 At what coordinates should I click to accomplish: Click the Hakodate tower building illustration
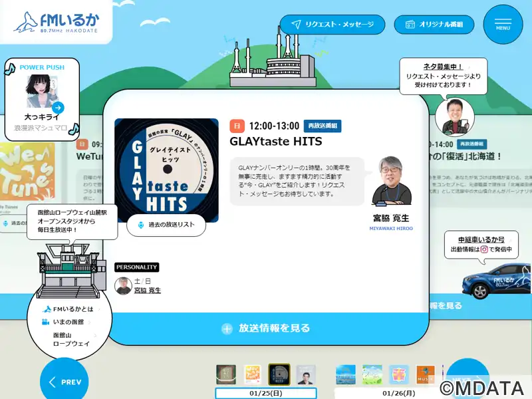(273, 58)
